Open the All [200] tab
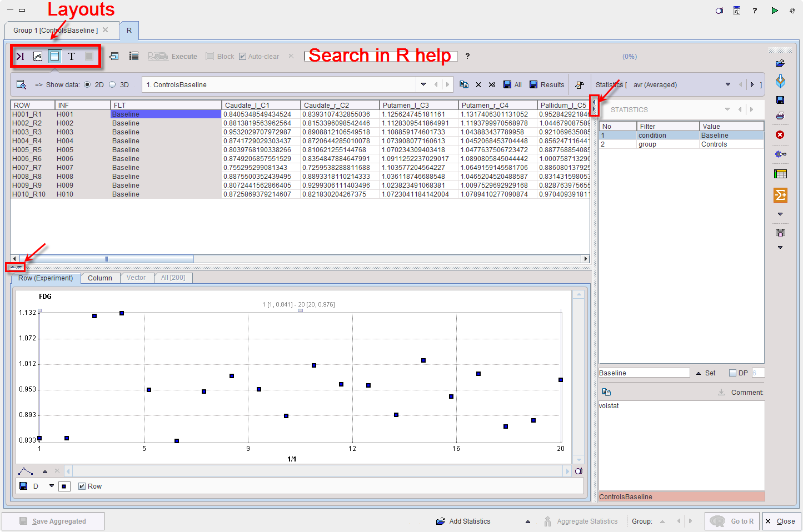803x532 pixels. point(173,278)
